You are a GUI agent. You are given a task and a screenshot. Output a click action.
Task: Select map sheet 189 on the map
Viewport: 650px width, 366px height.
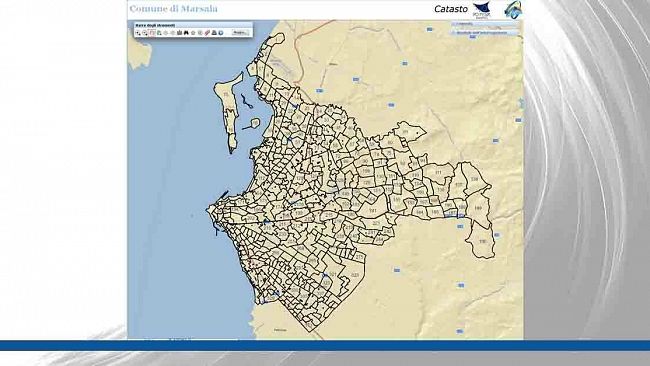[x=478, y=208]
